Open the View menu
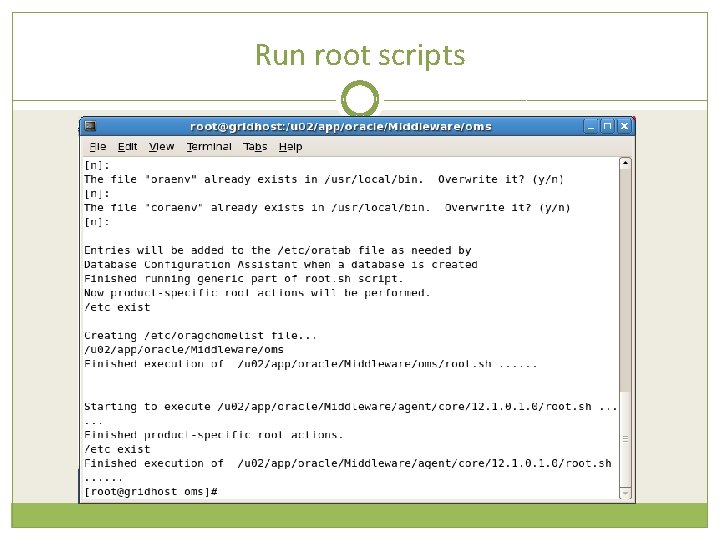 161,146
